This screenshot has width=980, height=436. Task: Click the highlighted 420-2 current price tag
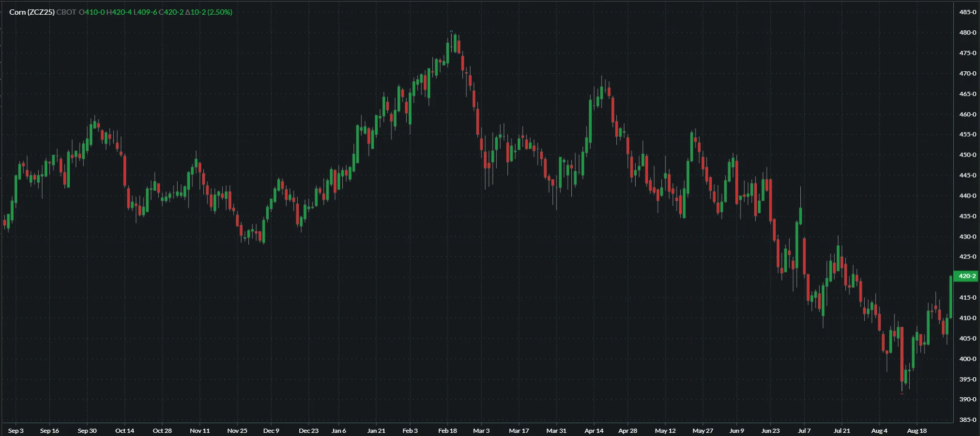(966, 276)
